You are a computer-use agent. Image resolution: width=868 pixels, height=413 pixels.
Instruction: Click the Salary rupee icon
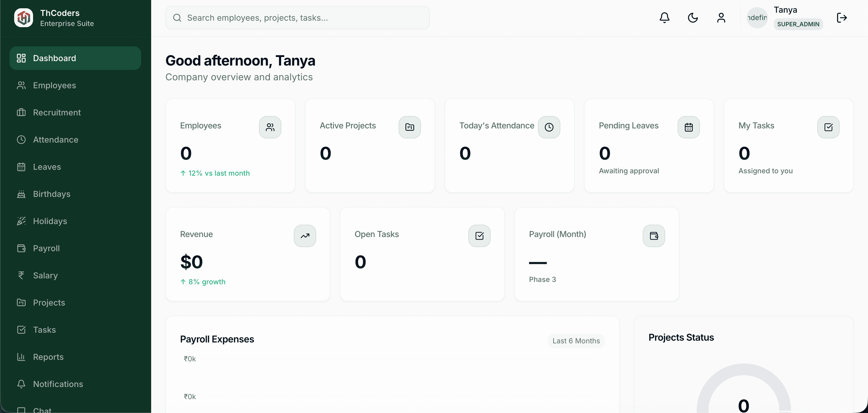pos(21,275)
